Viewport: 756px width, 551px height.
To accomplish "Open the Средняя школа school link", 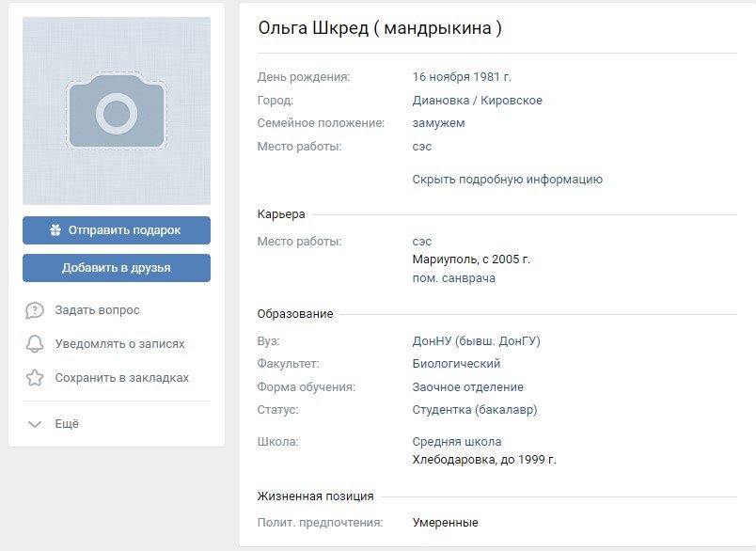I will (x=456, y=442).
